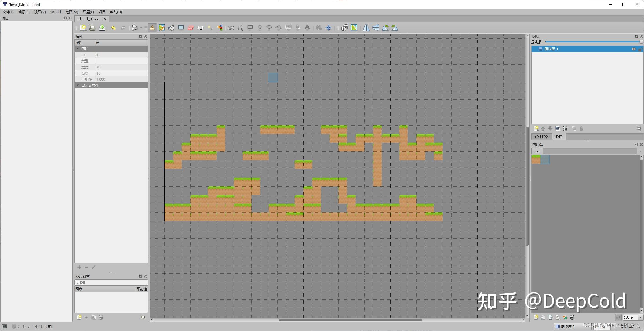Activate the Bucket Fill tool
The width and height of the screenshot is (644, 331).
[171, 28]
